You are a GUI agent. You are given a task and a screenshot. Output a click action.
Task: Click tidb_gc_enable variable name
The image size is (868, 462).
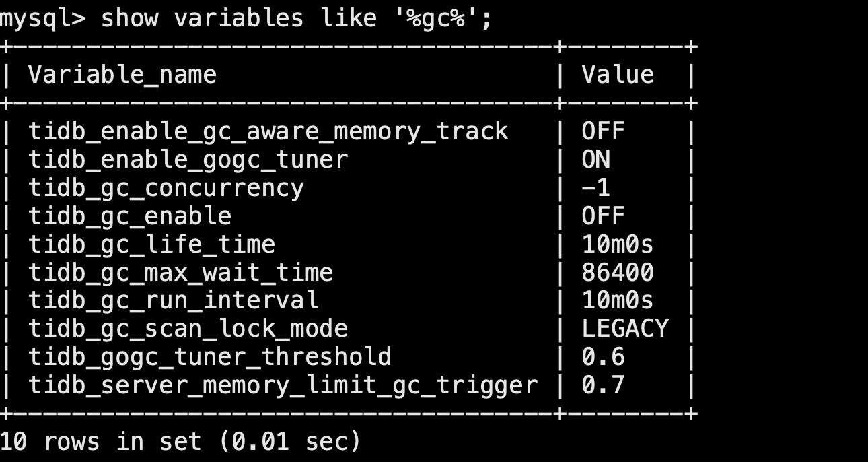point(129,216)
